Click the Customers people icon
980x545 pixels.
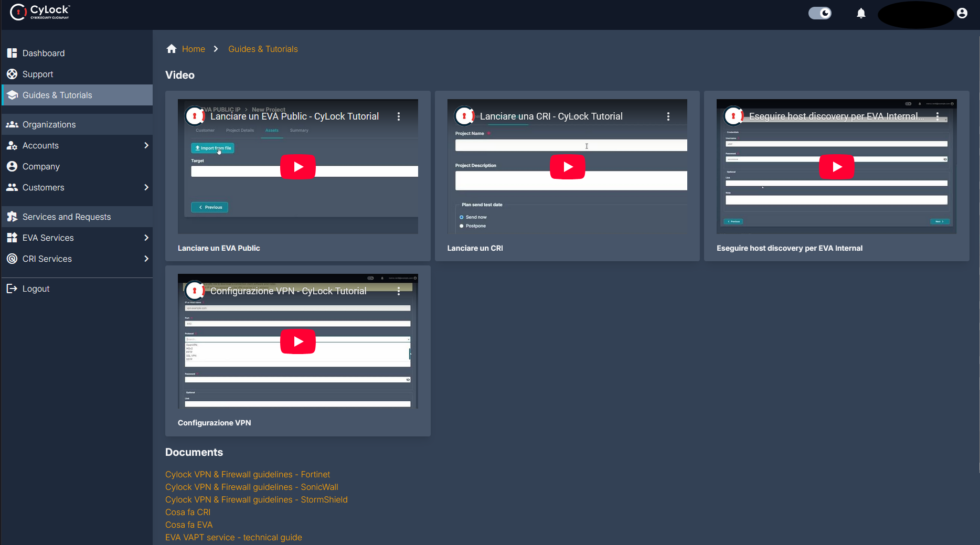[12, 187]
